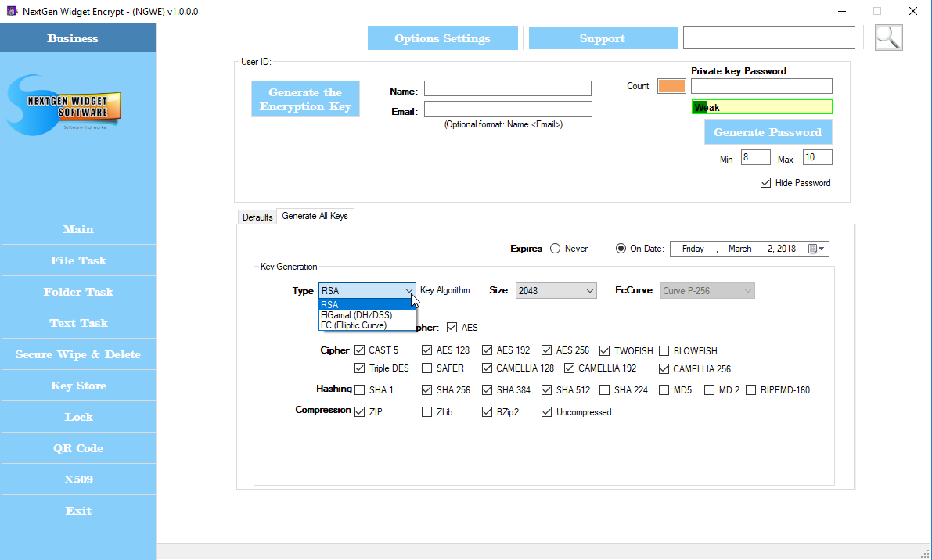Open Options Settings

click(x=443, y=38)
